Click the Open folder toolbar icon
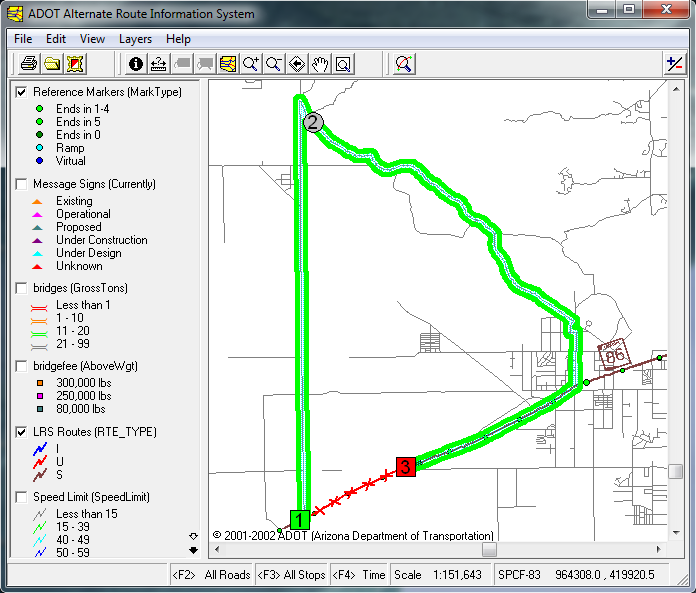Viewport: 696px width, 593px height. coord(52,64)
